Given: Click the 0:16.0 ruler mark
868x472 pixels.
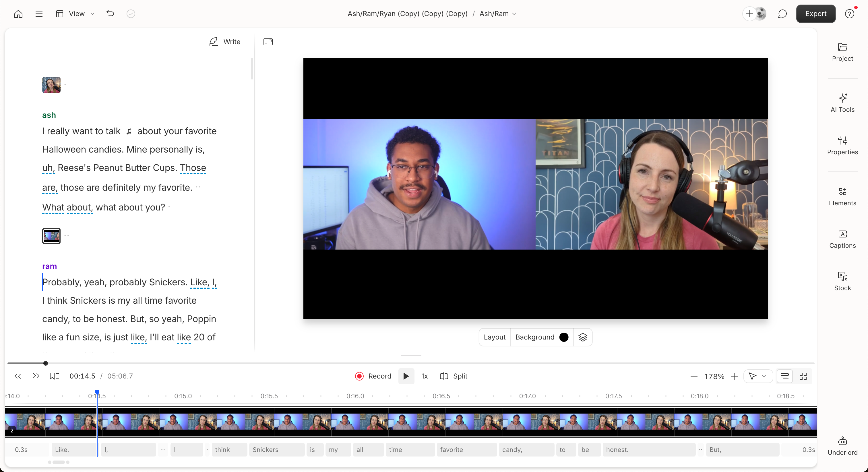Looking at the screenshot, I should tap(355, 396).
